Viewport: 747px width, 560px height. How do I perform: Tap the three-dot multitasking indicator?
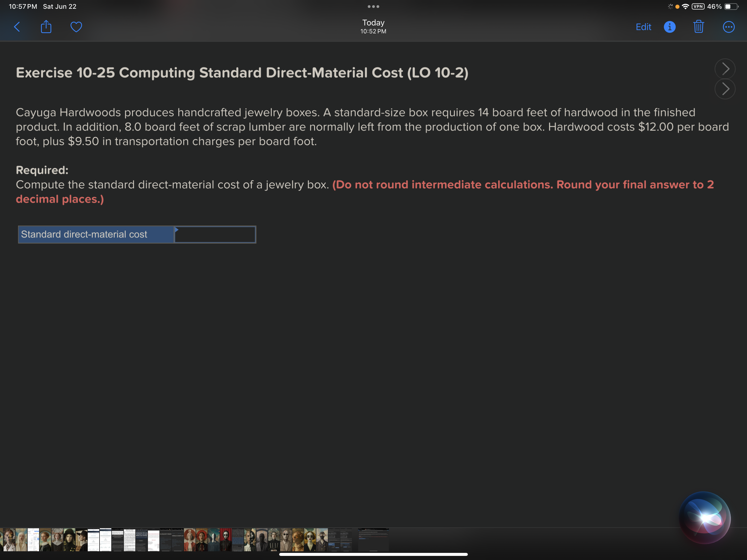[373, 6]
